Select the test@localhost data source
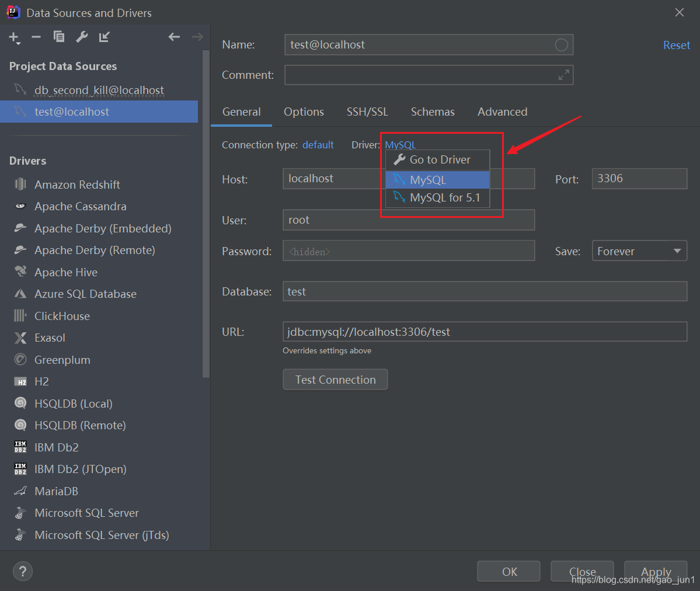The image size is (700, 591). [x=99, y=112]
